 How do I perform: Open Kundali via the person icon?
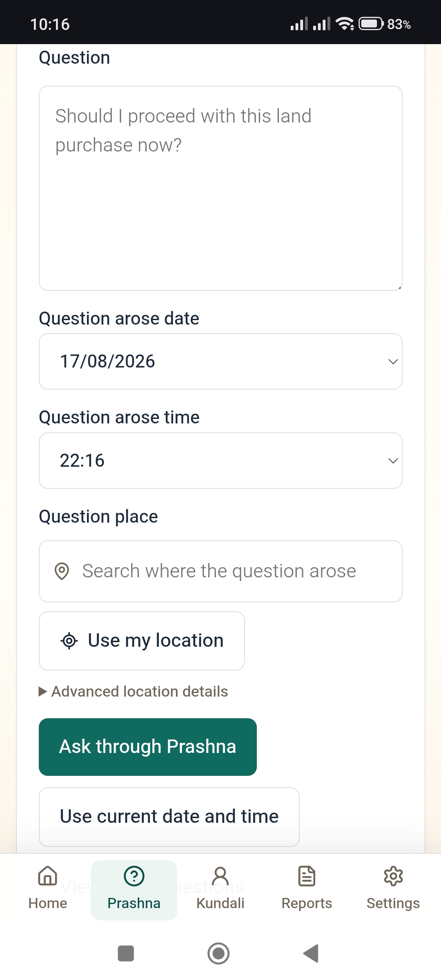pyautogui.click(x=220, y=876)
